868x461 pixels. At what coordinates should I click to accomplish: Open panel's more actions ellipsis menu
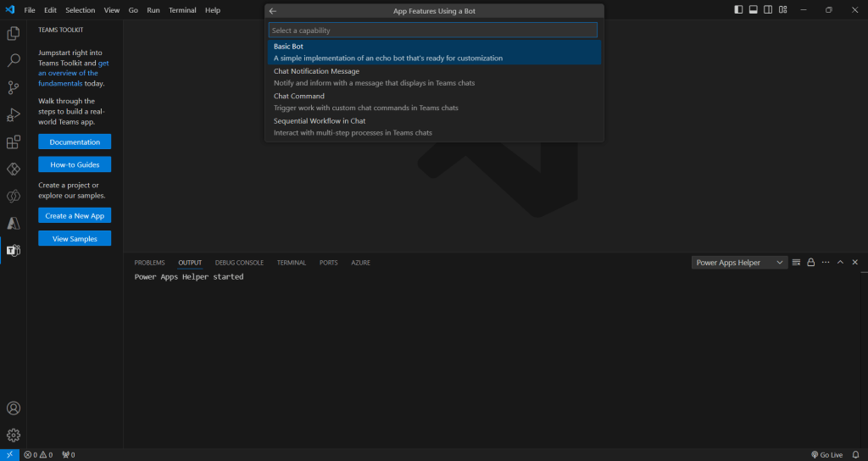coord(826,263)
